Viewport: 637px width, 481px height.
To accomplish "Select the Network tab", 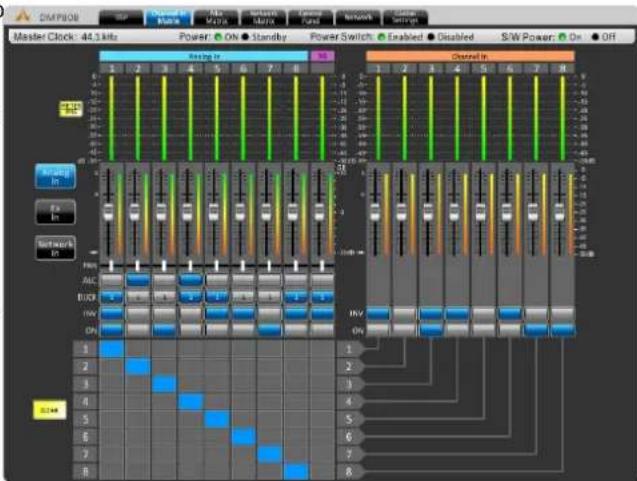I will (x=358, y=17).
